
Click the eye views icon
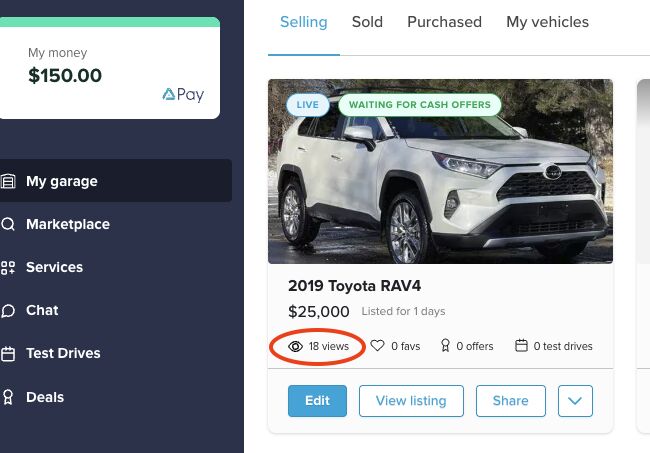coord(295,346)
